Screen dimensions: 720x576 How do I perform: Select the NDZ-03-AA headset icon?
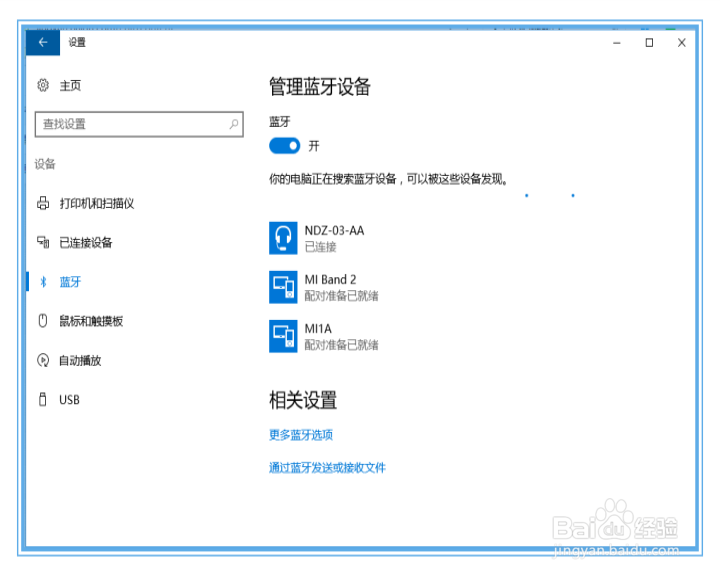(x=283, y=238)
